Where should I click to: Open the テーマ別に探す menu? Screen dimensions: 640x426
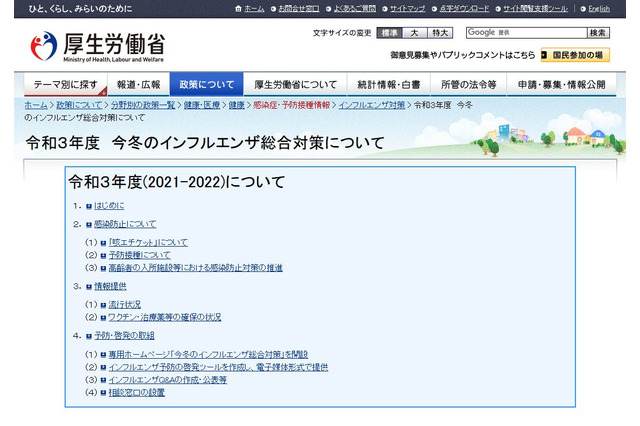(65, 84)
